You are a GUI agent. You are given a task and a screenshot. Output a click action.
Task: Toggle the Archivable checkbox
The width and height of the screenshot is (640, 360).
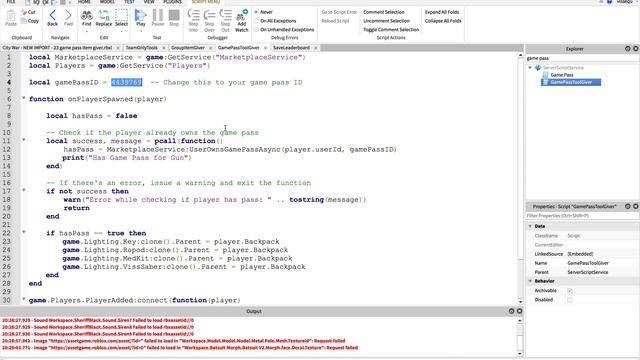pyautogui.click(x=570, y=291)
